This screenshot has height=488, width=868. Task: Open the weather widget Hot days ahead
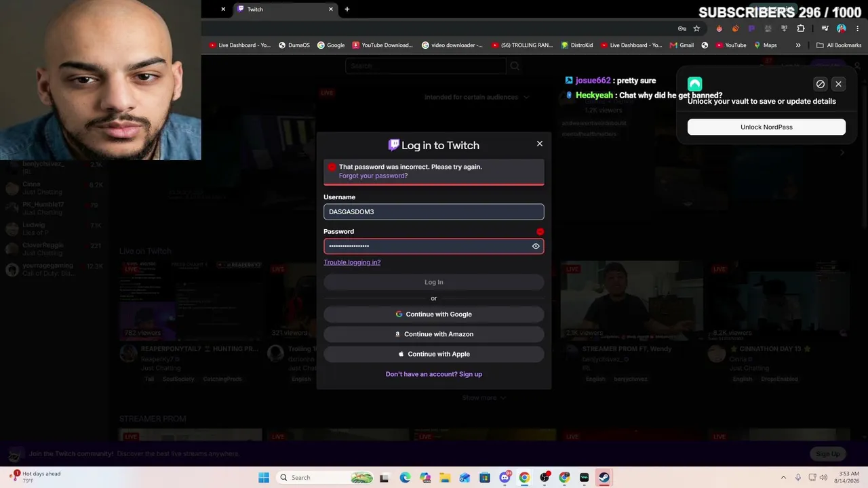35,477
